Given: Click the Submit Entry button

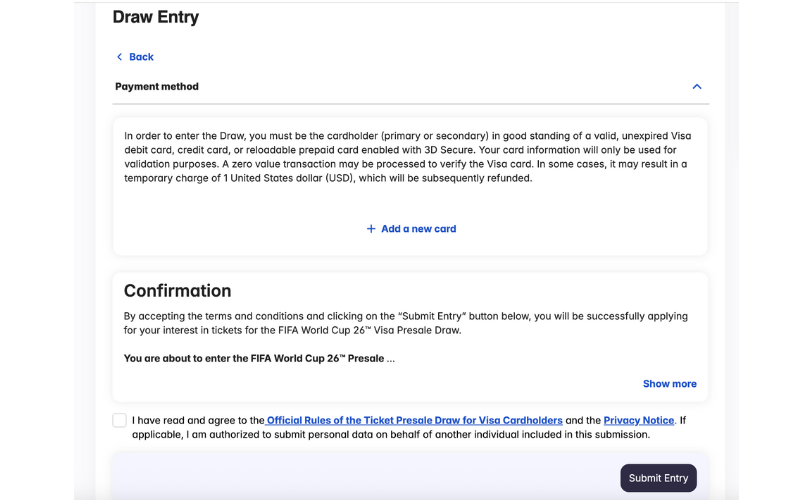Looking at the screenshot, I should tap(658, 478).
